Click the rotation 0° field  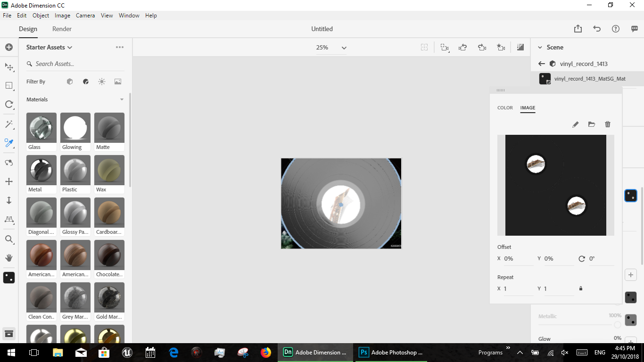(x=601, y=259)
